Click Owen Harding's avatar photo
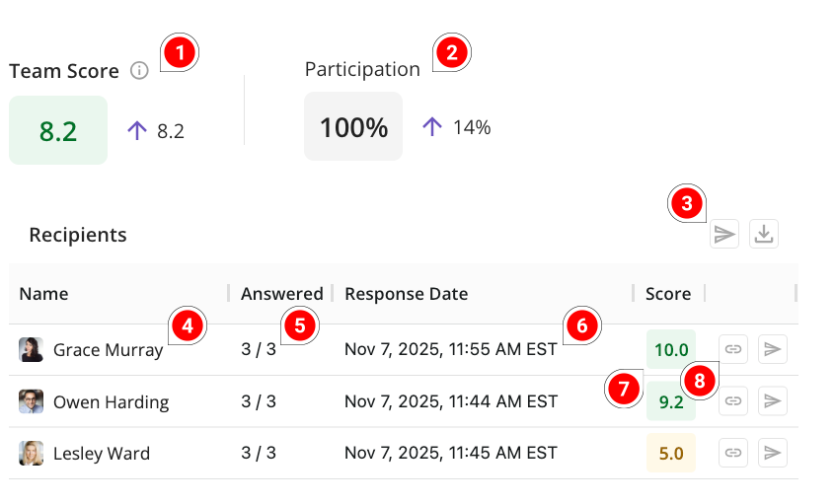Image resolution: width=835 pixels, height=504 pixels. pos(32,401)
